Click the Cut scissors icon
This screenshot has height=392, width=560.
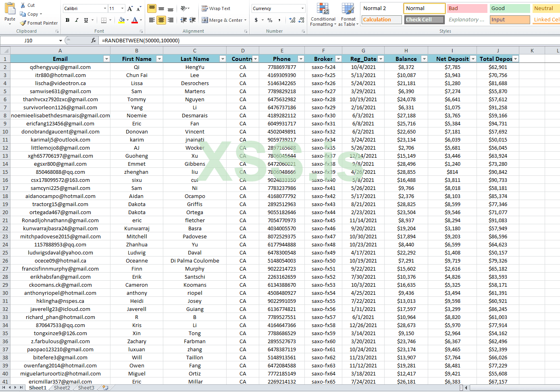tap(23, 5)
